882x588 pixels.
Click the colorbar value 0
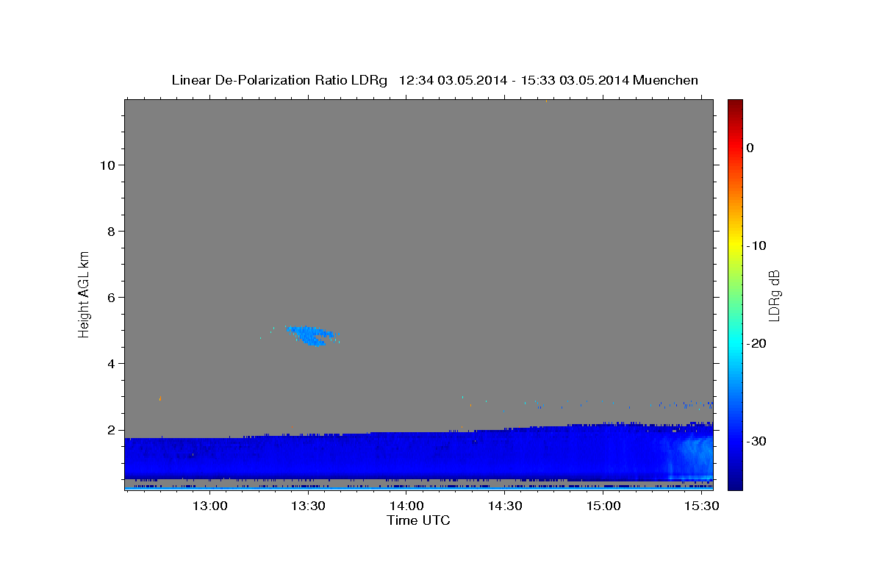(750, 148)
